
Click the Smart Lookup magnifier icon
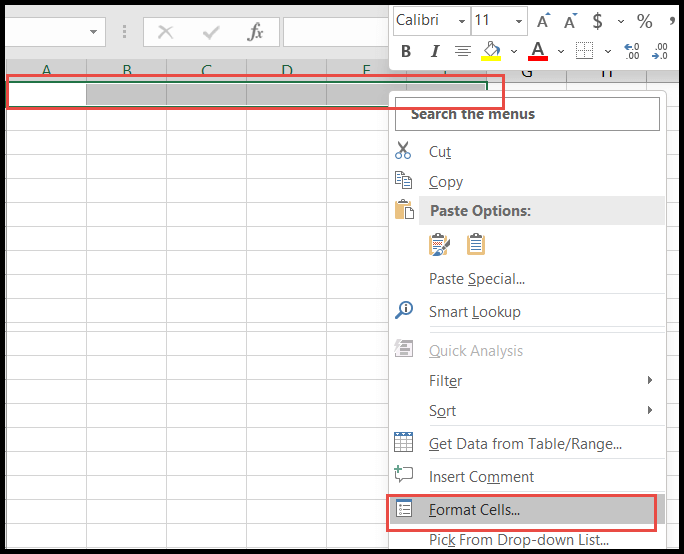pos(404,310)
